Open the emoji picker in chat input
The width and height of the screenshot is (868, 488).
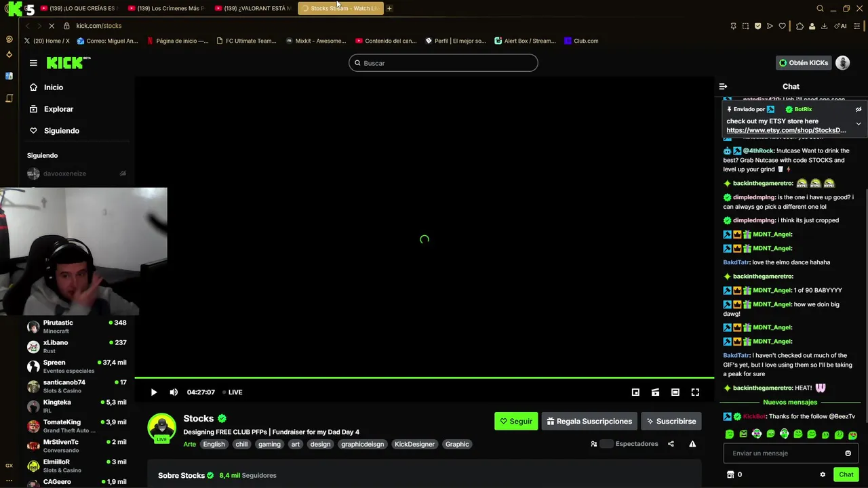[x=848, y=453]
